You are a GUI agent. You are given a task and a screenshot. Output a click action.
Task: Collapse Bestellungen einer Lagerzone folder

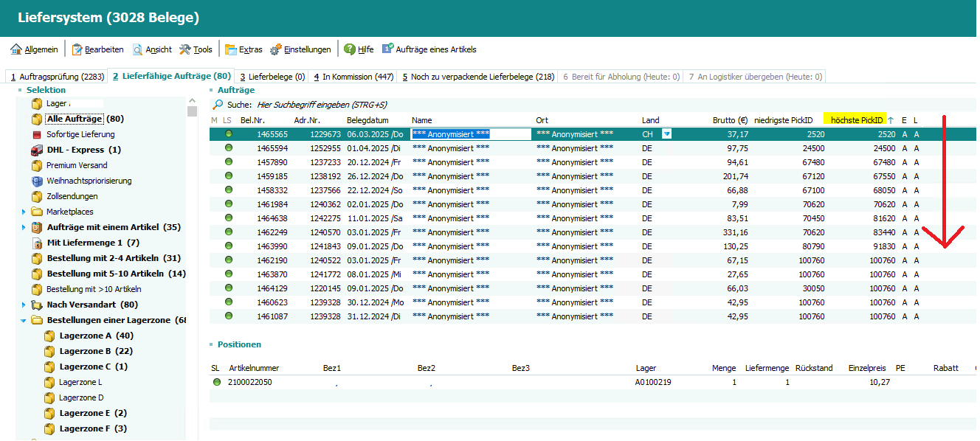23,320
